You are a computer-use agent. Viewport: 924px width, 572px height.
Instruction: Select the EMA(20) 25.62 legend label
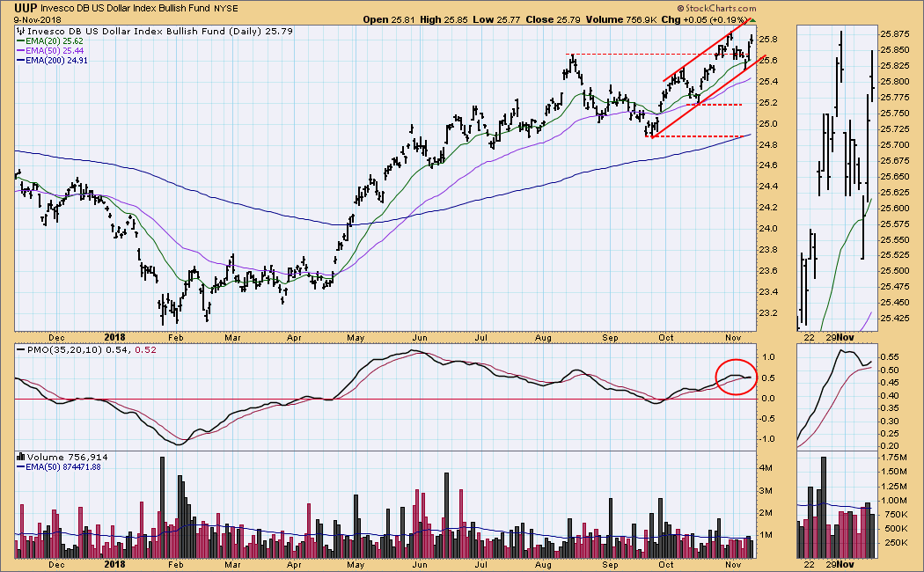(x=59, y=42)
